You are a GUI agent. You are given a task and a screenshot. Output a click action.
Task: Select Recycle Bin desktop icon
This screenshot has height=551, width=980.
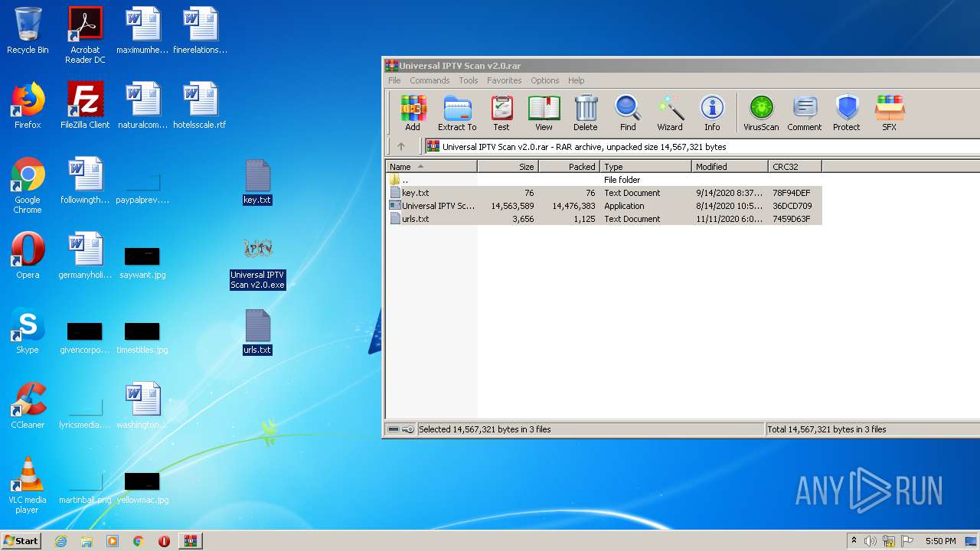pos(28,31)
